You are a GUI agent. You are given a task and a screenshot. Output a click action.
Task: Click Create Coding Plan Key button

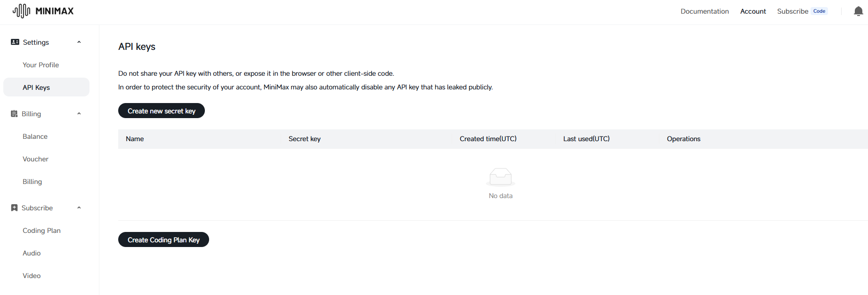tap(163, 240)
